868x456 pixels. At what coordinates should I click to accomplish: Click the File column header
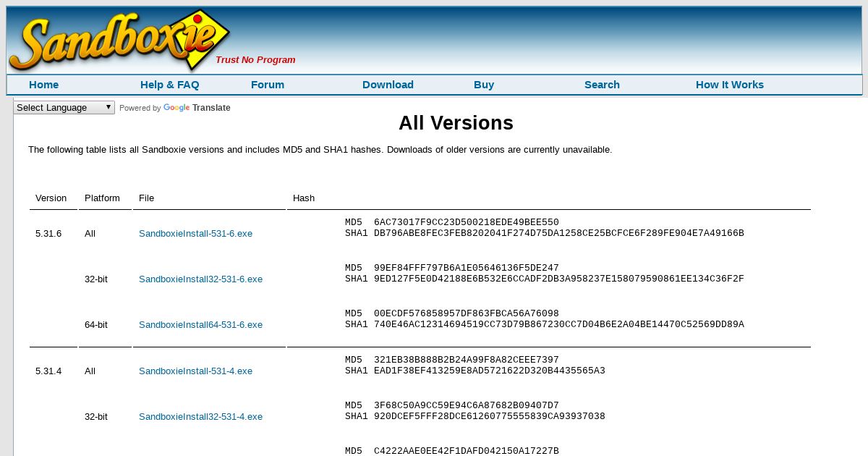[146, 198]
